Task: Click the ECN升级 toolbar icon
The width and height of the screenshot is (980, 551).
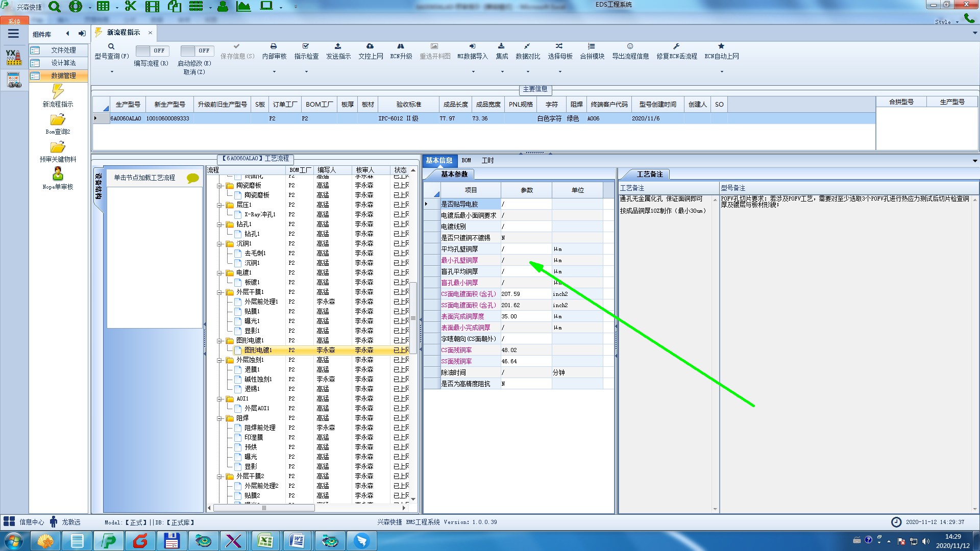Action: 401,46
